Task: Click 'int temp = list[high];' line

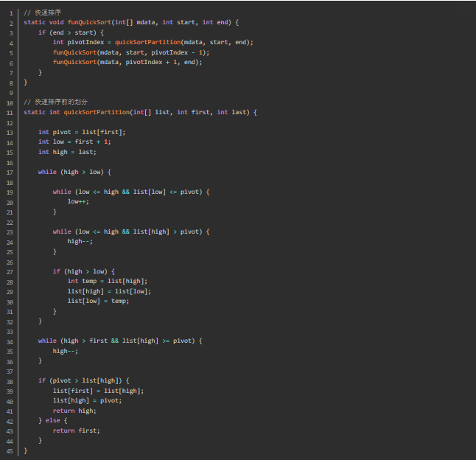Action: (108, 281)
